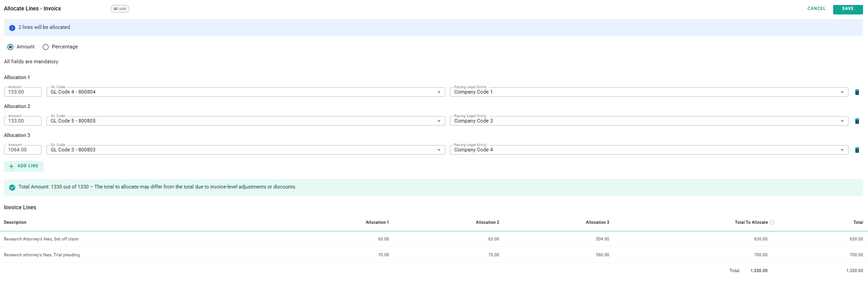Click the 504.00 Allocation 3 cell
This screenshot has width=868, height=292.
602,239
